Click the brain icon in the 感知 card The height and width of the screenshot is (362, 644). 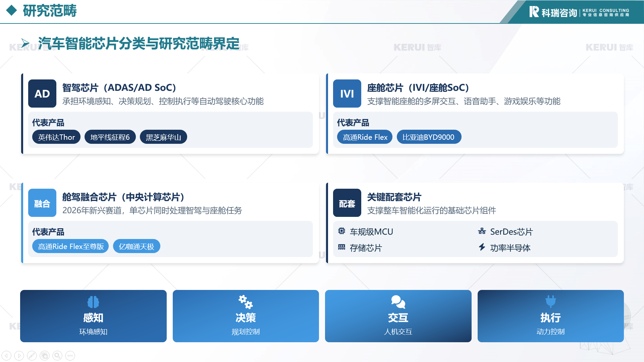[x=93, y=302]
